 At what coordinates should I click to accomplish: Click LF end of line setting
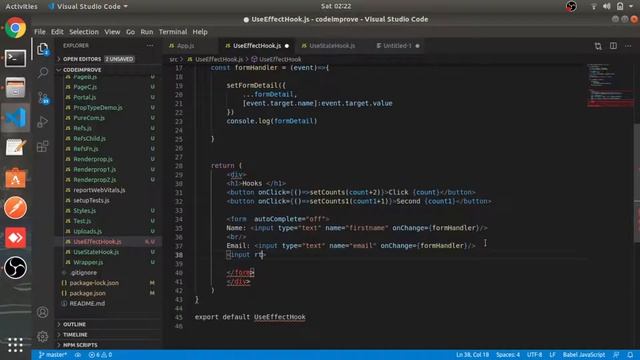pos(552,355)
